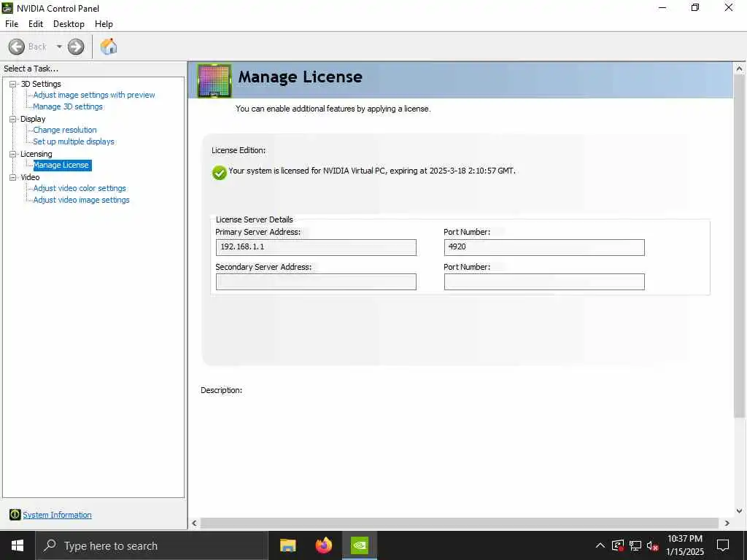Click the horizontal scrollbar right arrow

pyautogui.click(x=727, y=523)
